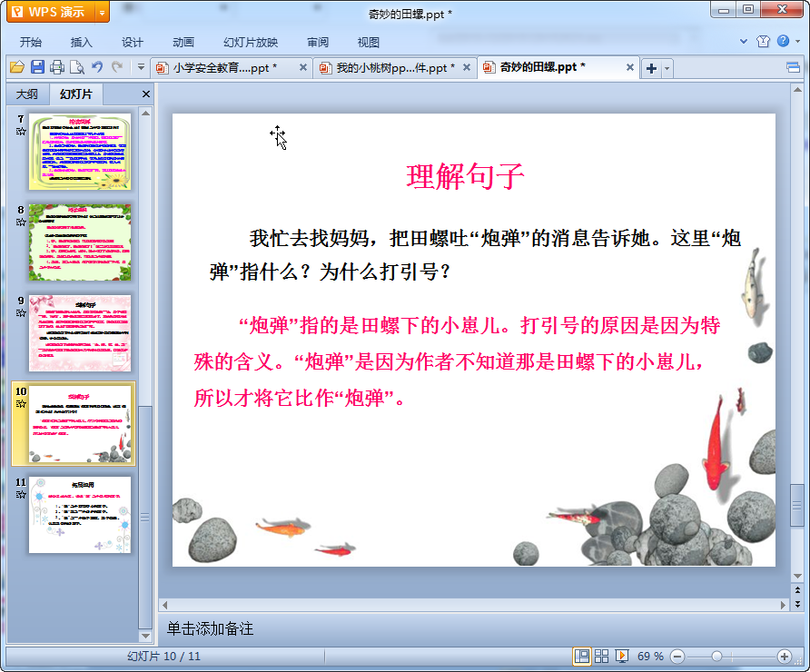Select the 幻灯片 panel tab
This screenshot has width=810, height=672.
(76, 94)
